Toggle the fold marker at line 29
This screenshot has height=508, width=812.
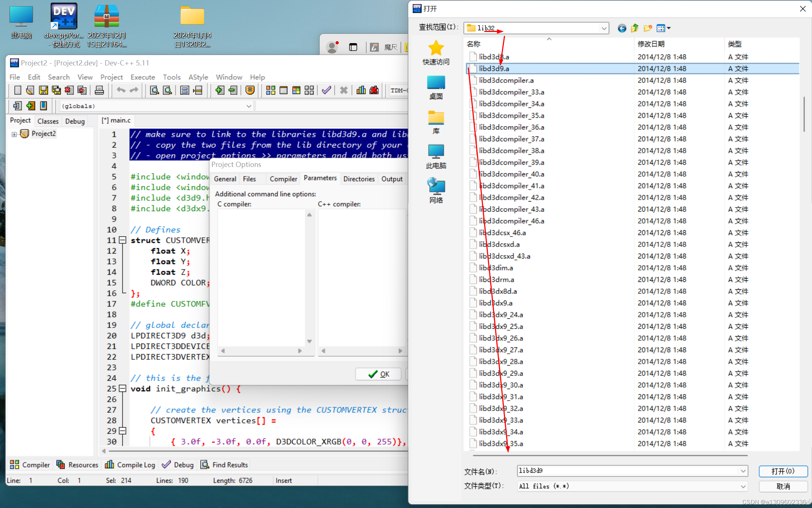(122, 431)
